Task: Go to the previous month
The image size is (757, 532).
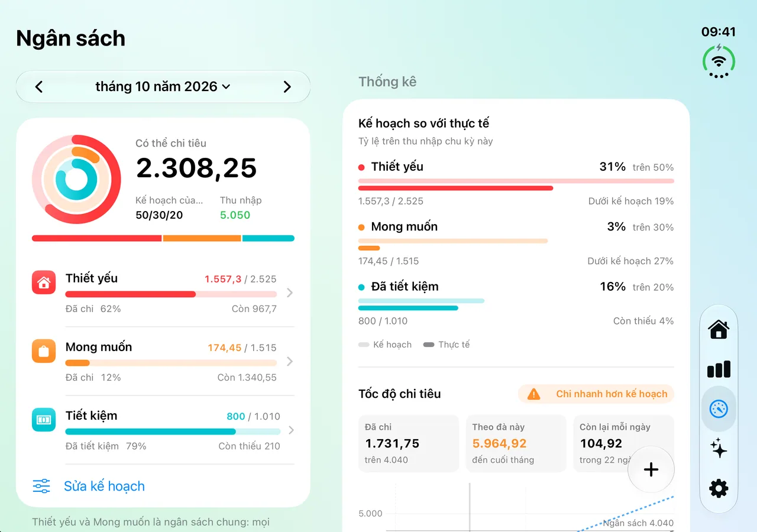Action: (x=39, y=87)
